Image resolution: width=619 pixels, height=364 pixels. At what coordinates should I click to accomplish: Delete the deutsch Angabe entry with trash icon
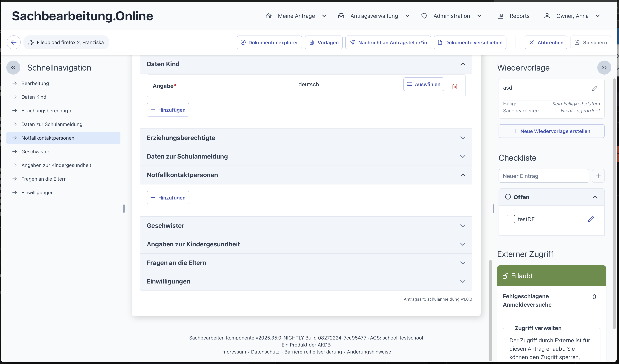coord(455,86)
